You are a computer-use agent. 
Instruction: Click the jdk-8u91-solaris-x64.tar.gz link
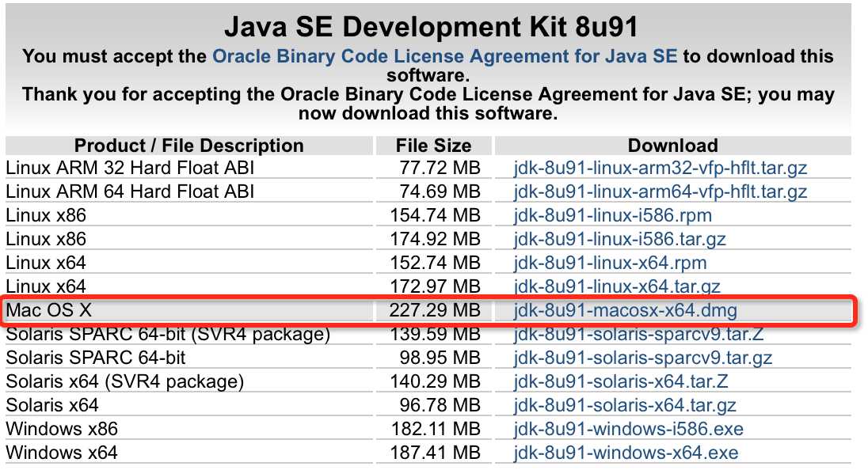click(x=625, y=405)
